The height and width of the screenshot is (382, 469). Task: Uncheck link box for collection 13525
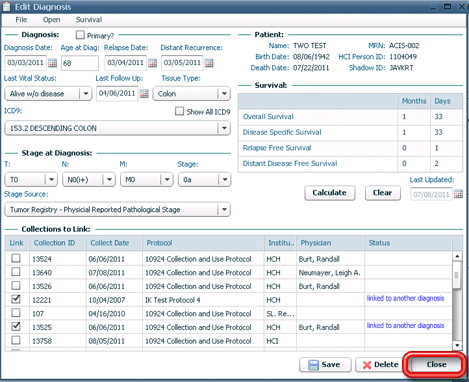[x=16, y=327]
